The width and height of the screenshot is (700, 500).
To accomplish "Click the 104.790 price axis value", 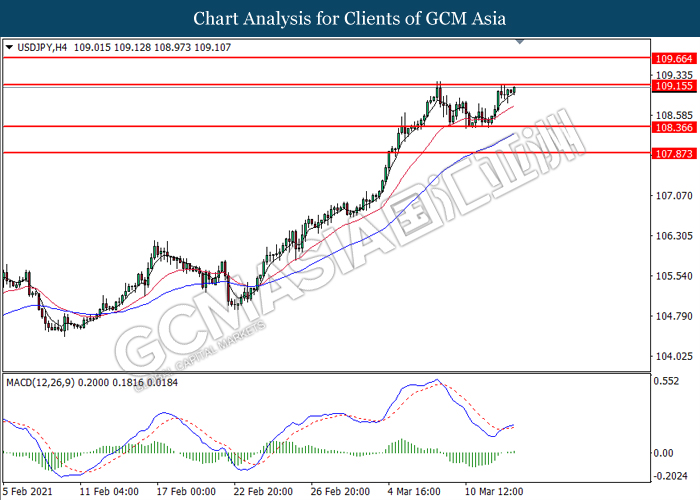I will [x=674, y=316].
